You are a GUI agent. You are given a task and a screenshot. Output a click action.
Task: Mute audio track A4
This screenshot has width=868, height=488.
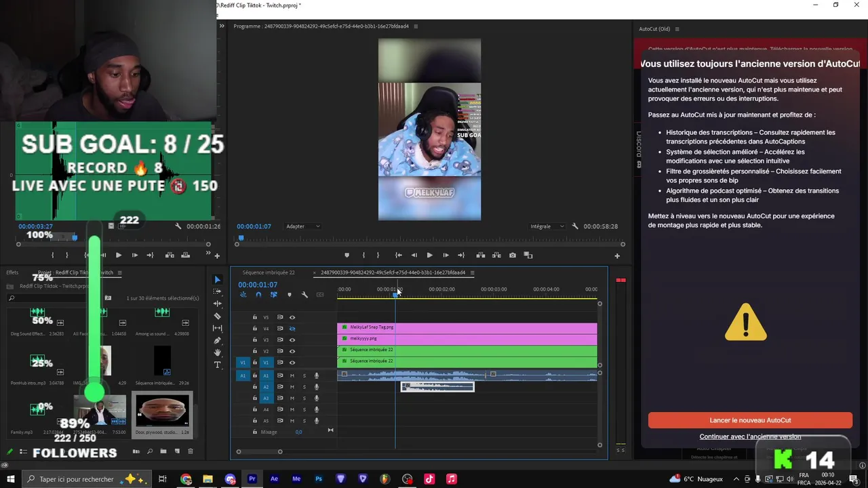[292, 409]
